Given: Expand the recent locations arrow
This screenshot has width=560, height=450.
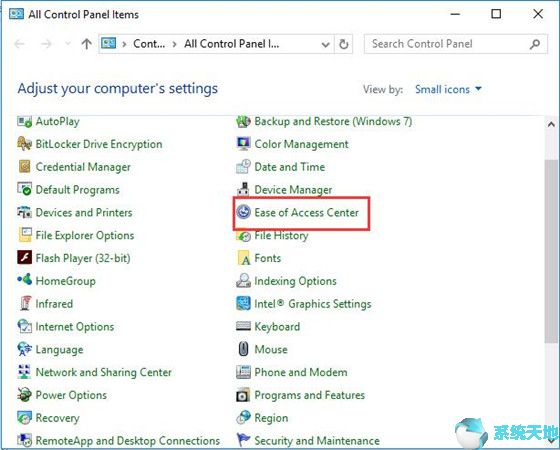Looking at the screenshot, I should point(68,44).
